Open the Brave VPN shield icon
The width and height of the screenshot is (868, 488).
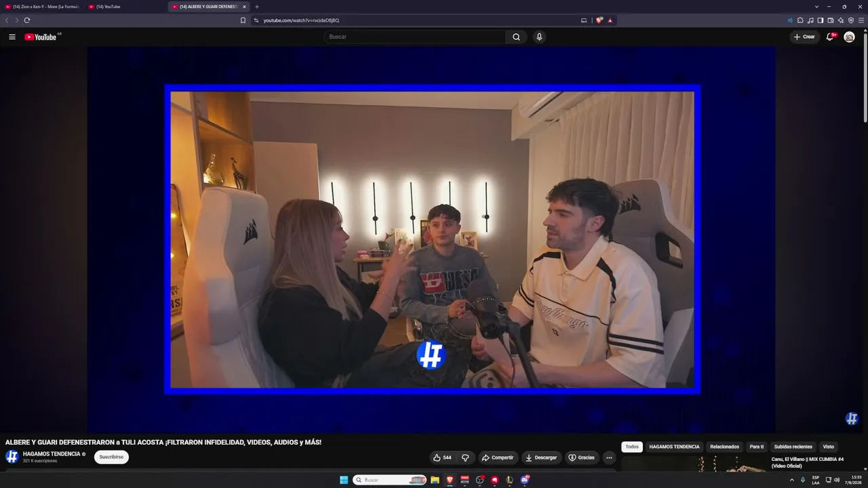[851, 20]
